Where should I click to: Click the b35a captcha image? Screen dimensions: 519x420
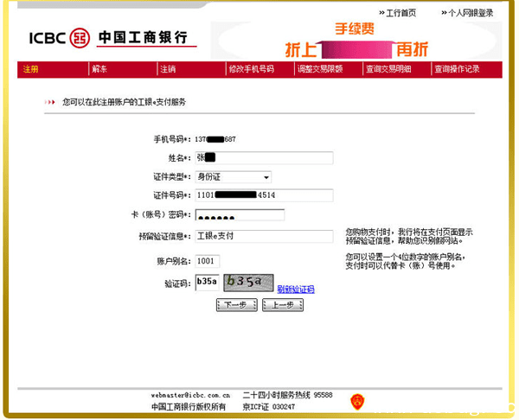248,283
